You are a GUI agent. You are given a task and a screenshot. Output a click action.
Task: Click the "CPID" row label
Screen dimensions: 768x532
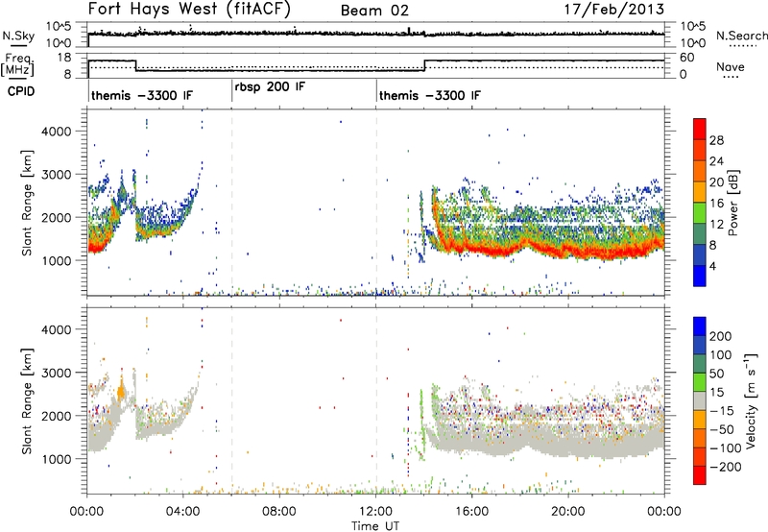coord(21,91)
